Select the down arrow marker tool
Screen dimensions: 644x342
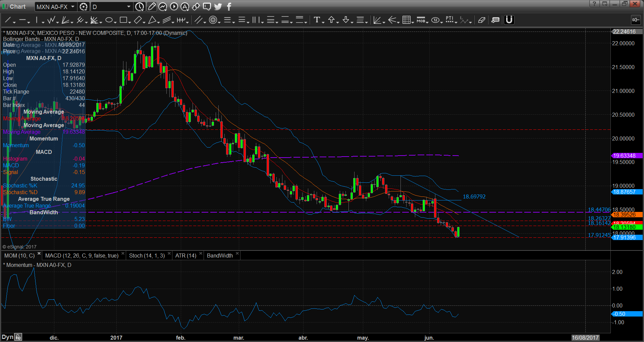[x=345, y=20]
